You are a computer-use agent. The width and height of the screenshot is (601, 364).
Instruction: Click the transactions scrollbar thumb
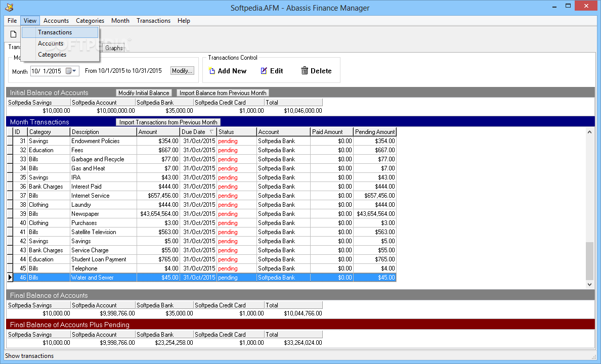pos(589,261)
